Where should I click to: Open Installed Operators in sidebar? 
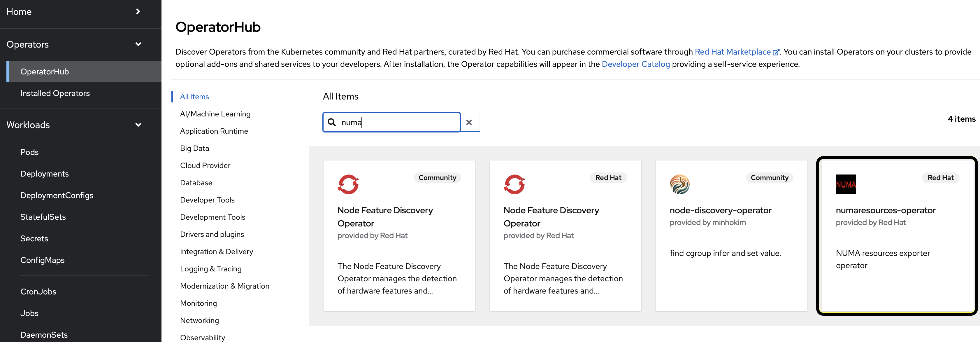coord(55,93)
